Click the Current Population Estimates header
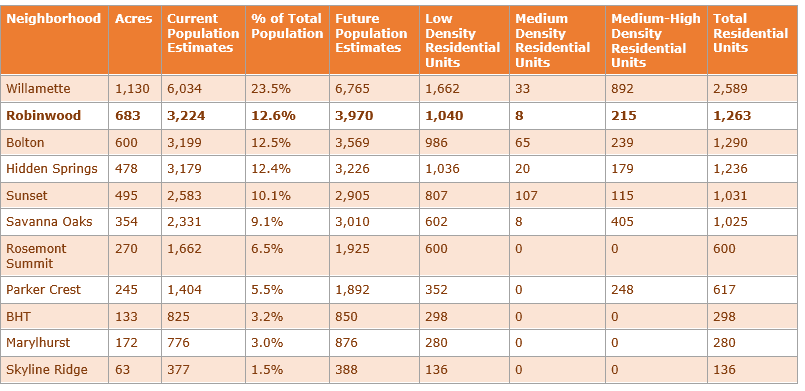The width and height of the screenshot is (805, 391). point(203,33)
